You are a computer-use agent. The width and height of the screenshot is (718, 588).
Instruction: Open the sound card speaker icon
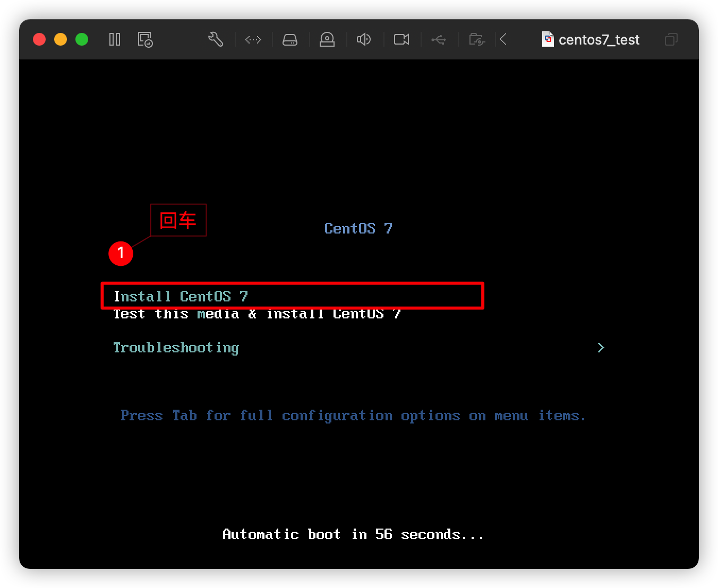pyautogui.click(x=364, y=39)
